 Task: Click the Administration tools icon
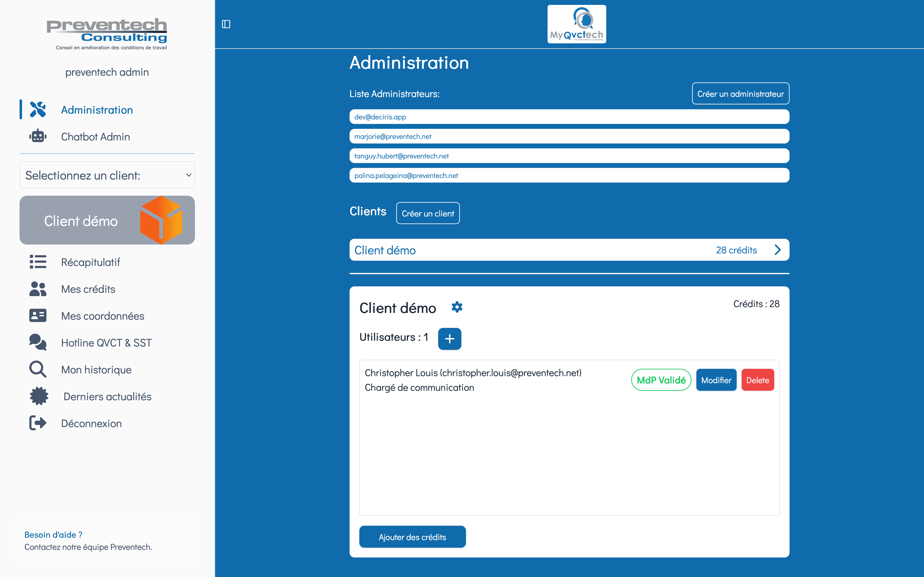click(x=38, y=110)
